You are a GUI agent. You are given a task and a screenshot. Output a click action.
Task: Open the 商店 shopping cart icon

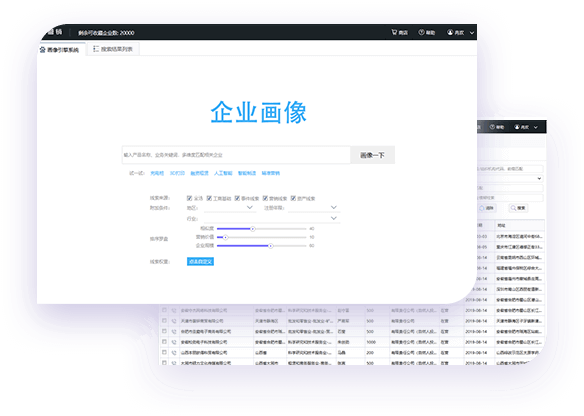tap(394, 32)
